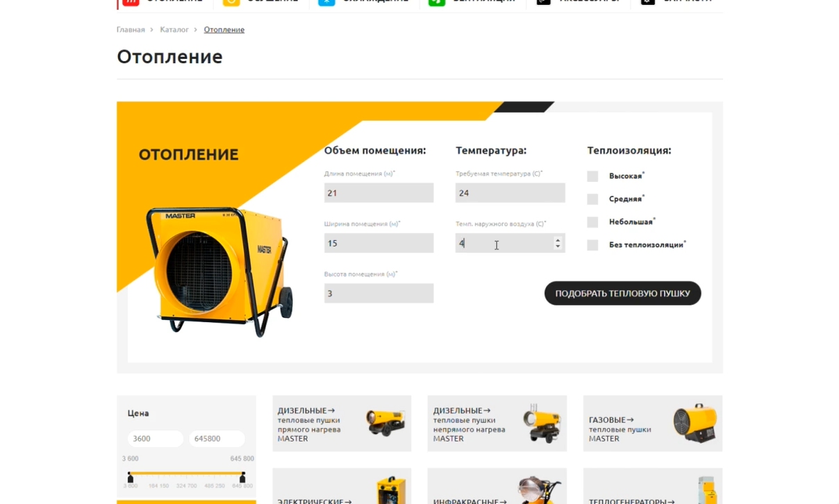Image resolution: width=839 pixels, height=504 pixels.
Task: Click the Цена filter label
Action: coord(138,413)
